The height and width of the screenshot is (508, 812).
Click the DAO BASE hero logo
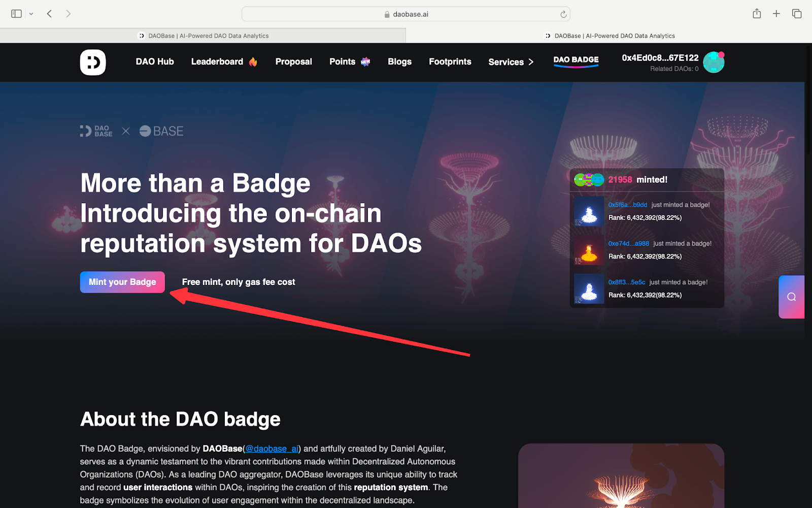[96, 131]
